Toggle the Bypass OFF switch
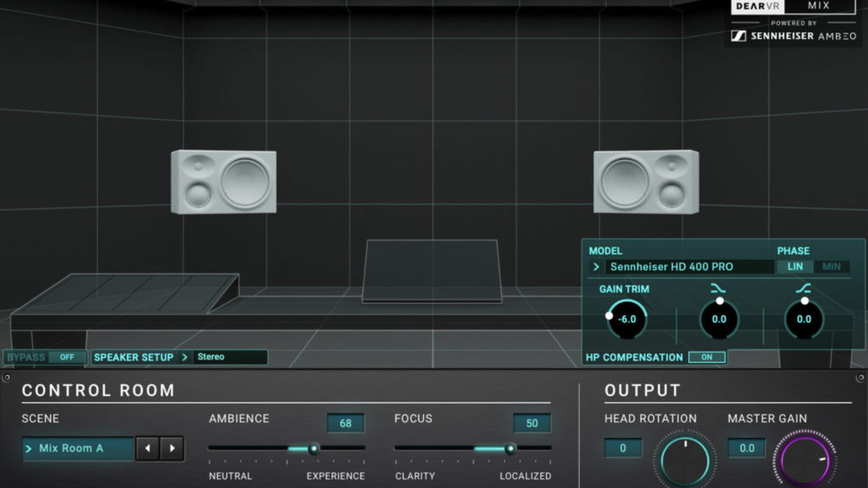 67,358
